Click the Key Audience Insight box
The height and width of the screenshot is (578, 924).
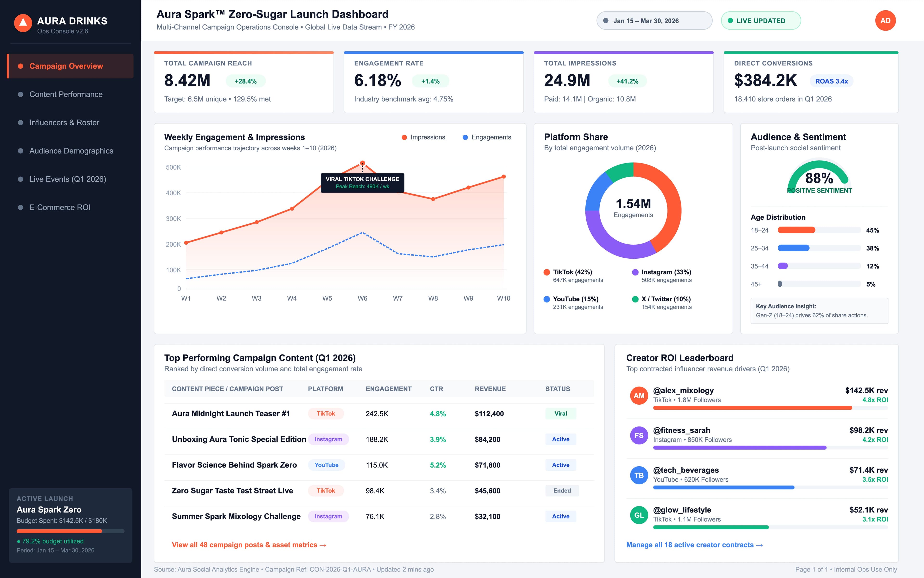(x=819, y=311)
